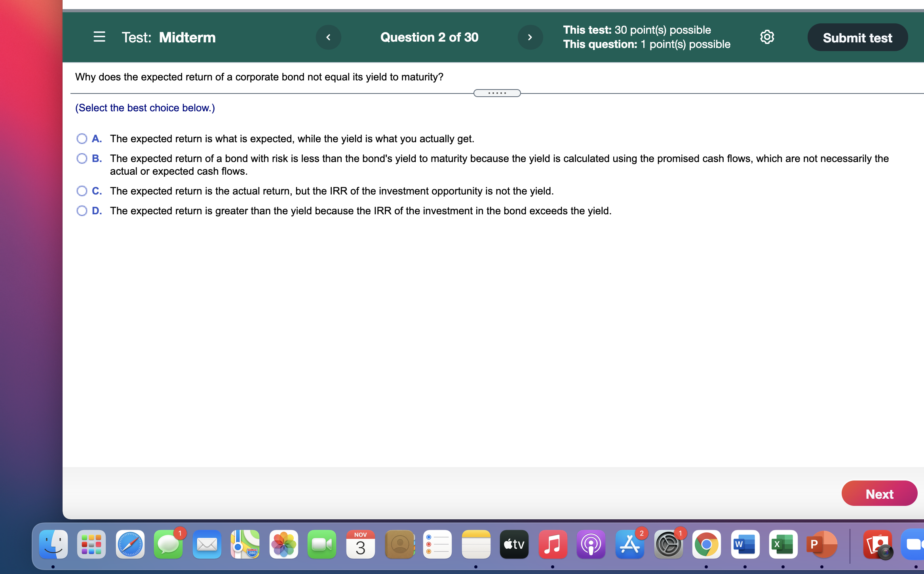
Task: Select answer choice D about IRR exceeding yield
Action: click(82, 210)
